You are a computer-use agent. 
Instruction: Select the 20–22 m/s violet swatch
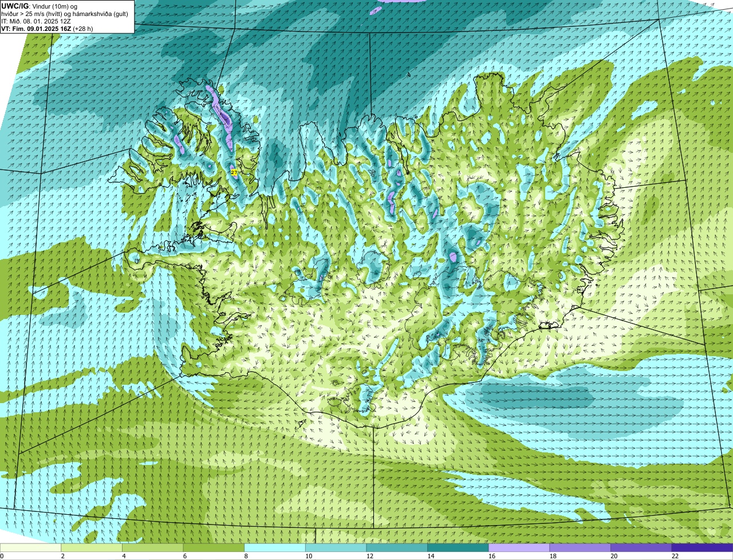(x=641, y=547)
